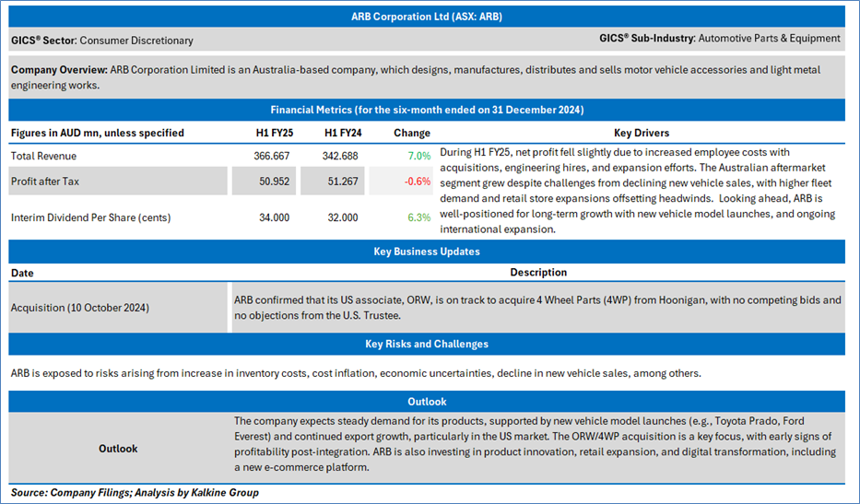The width and height of the screenshot is (860, 504).
Task: Click the 'Financial Metrics' section header
Action: 427,110
